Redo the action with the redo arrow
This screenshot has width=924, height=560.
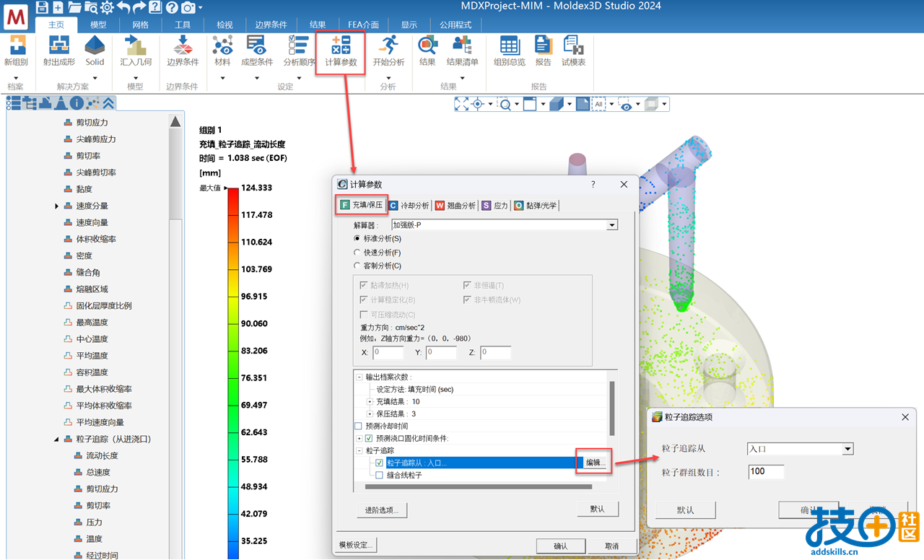[139, 7]
